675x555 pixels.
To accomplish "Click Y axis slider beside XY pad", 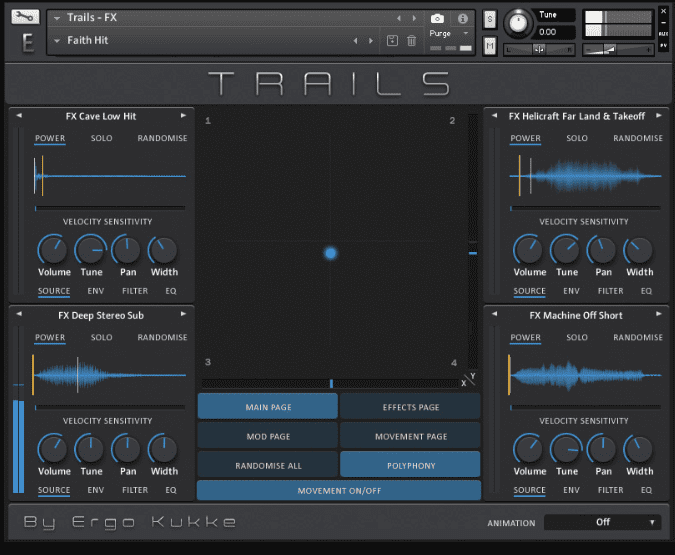I will click(x=473, y=241).
